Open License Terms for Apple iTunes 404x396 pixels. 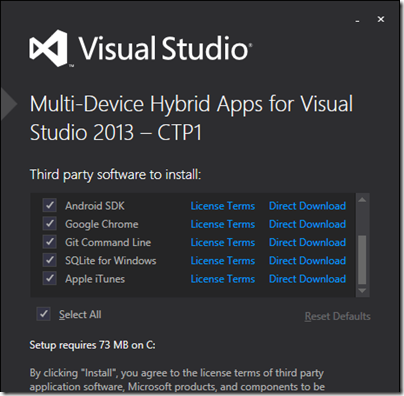pyautogui.click(x=223, y=279)
